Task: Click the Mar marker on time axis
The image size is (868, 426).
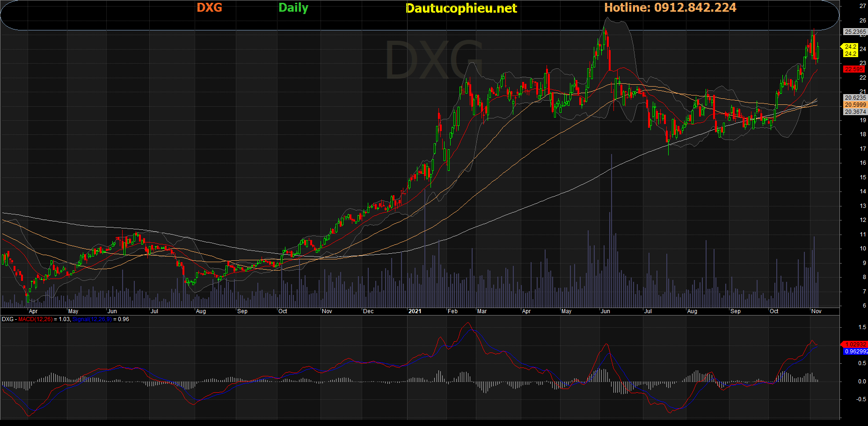Action: [481, 311]
